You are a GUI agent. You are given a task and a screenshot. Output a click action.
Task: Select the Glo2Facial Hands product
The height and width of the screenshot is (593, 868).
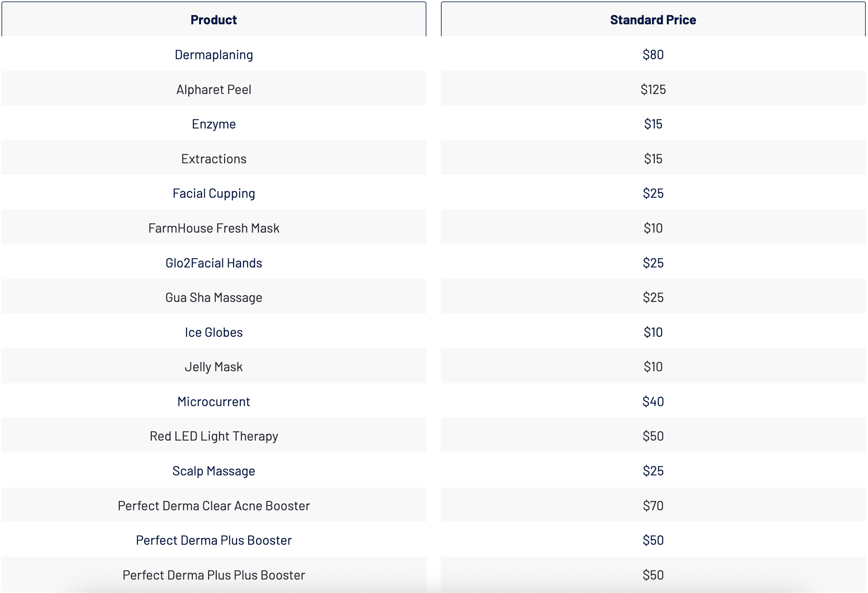(x=214, y=263)
